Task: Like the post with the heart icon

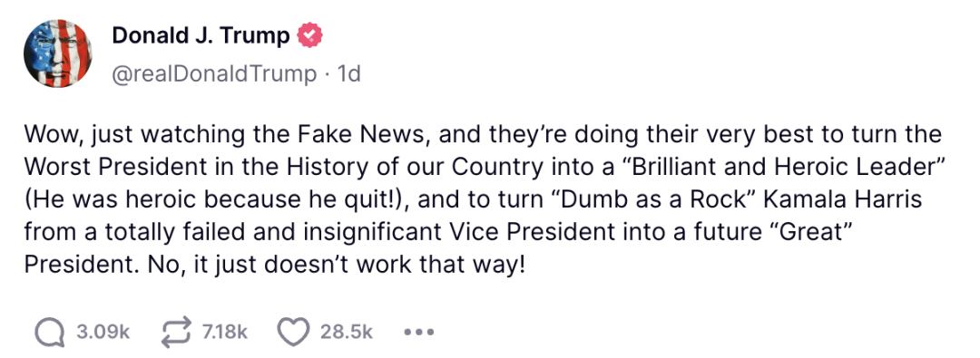Action: pos(293,332)
